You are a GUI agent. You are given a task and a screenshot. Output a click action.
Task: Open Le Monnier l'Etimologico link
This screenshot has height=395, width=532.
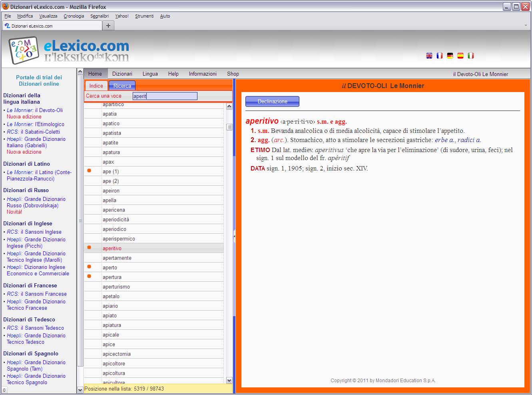click(x=36, y=124)
